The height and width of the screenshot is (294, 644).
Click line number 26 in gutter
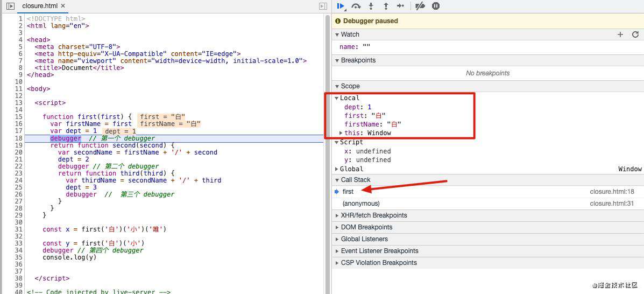tap(19, 194)
